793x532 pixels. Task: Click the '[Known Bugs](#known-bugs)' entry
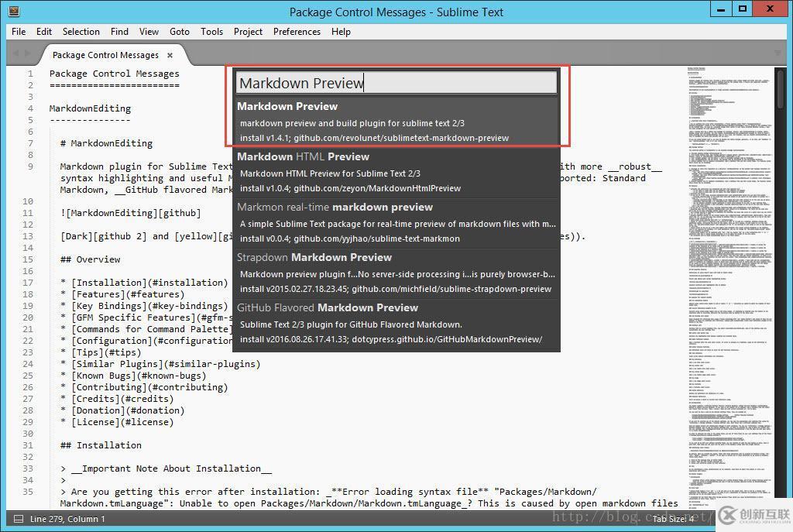[139, 376]
